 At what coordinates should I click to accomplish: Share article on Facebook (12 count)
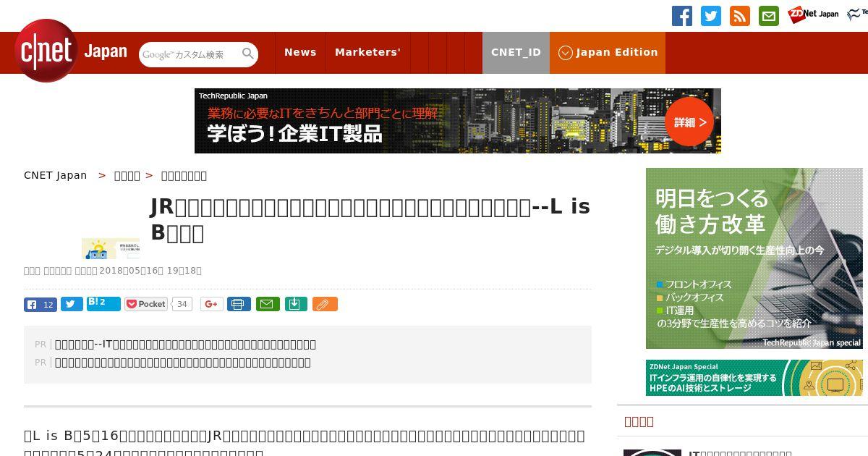coord(41,304)
